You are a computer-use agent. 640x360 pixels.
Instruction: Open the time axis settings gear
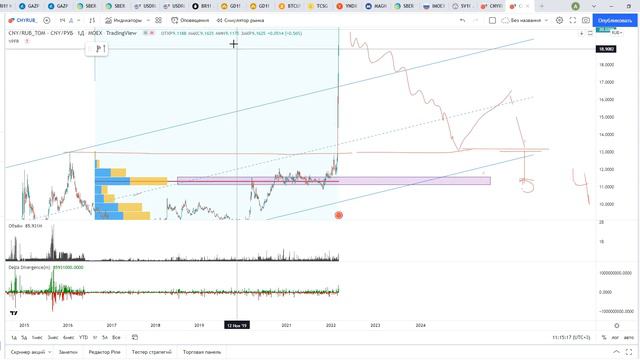click(x=617, y=325)
